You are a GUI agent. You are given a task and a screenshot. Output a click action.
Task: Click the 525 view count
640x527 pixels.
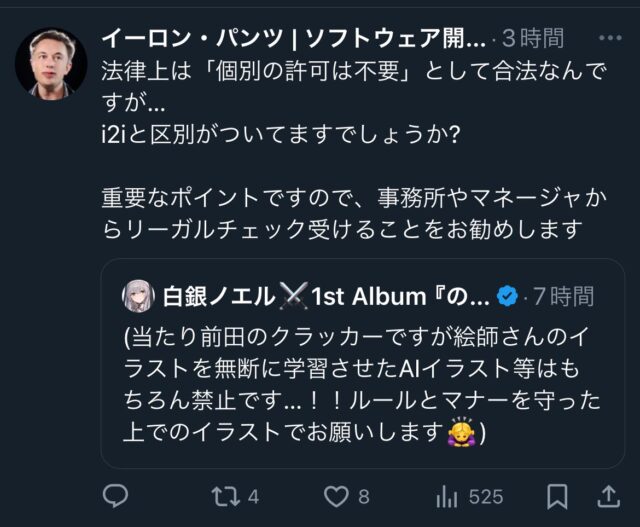point(486,497)
